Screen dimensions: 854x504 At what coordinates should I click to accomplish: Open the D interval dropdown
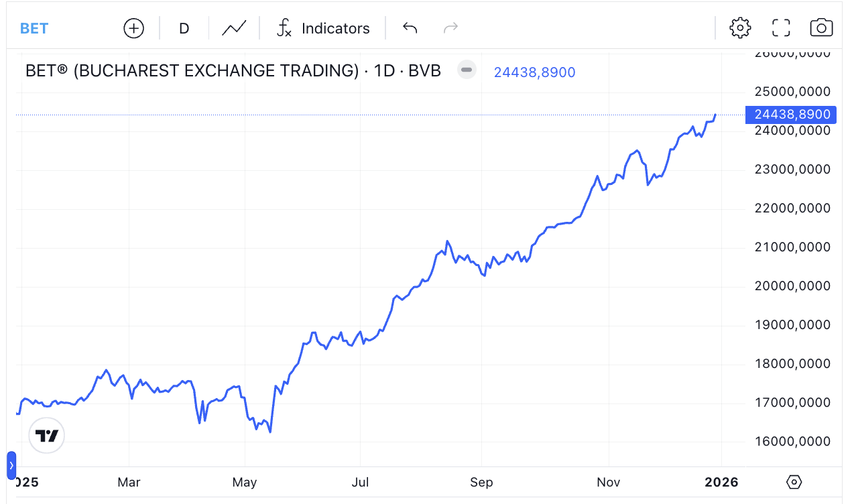(x=184, y=28)
